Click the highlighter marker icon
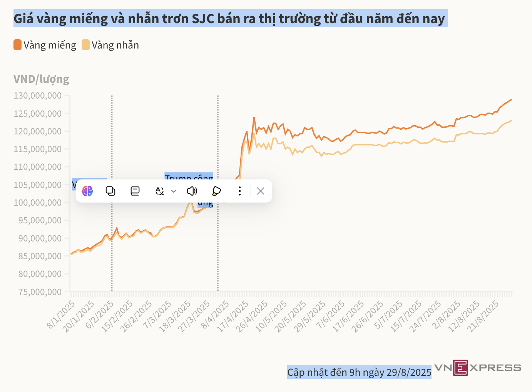Image resolution: width=532 pixels, height=392 pixels. (x=216, y=191)
